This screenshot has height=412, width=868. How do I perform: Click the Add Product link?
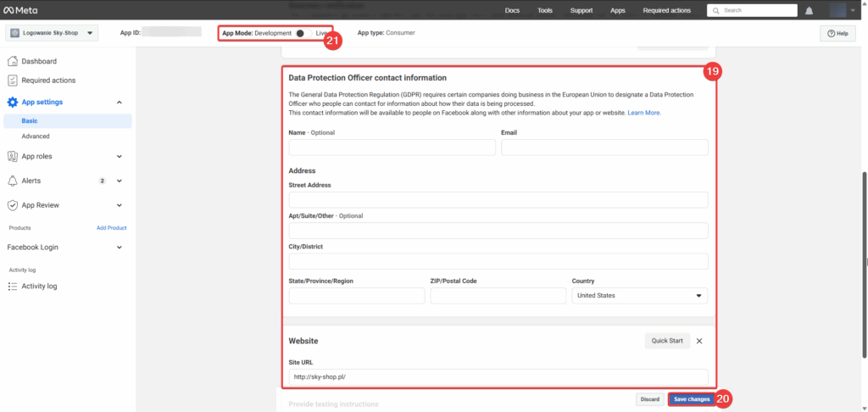(x=111, y=228)
